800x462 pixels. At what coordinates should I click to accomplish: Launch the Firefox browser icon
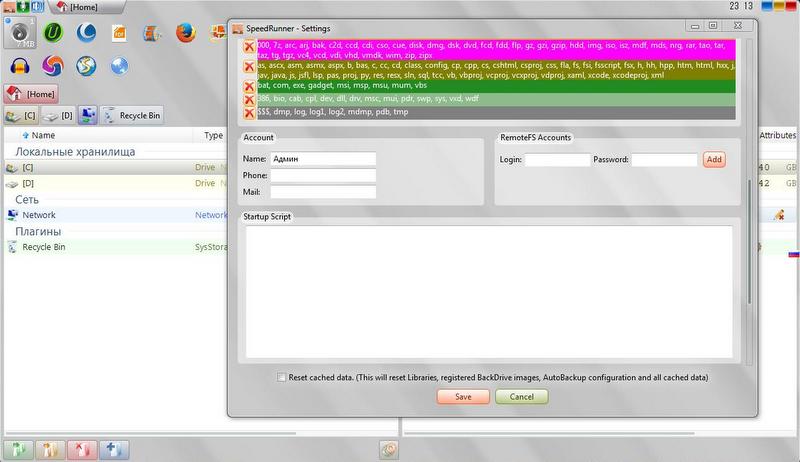[186, 33]
